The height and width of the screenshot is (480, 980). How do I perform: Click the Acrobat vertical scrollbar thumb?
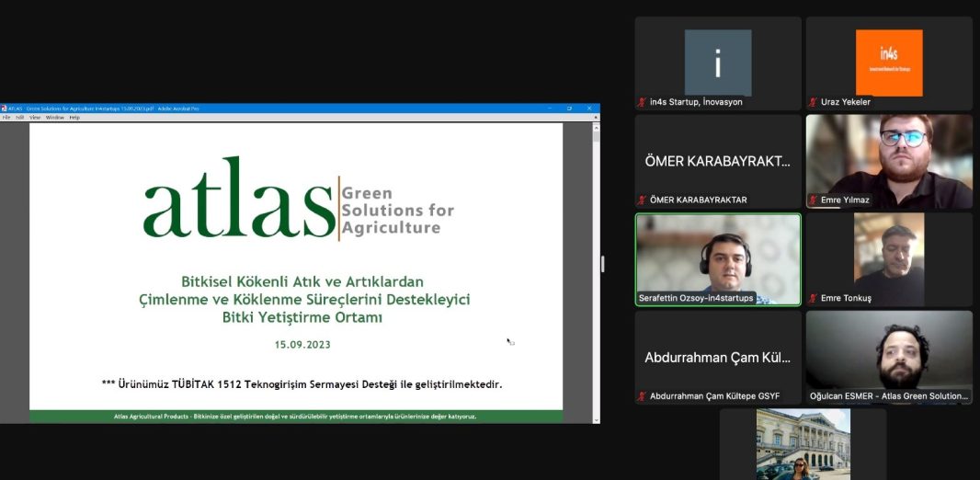[x=597, y=136]
